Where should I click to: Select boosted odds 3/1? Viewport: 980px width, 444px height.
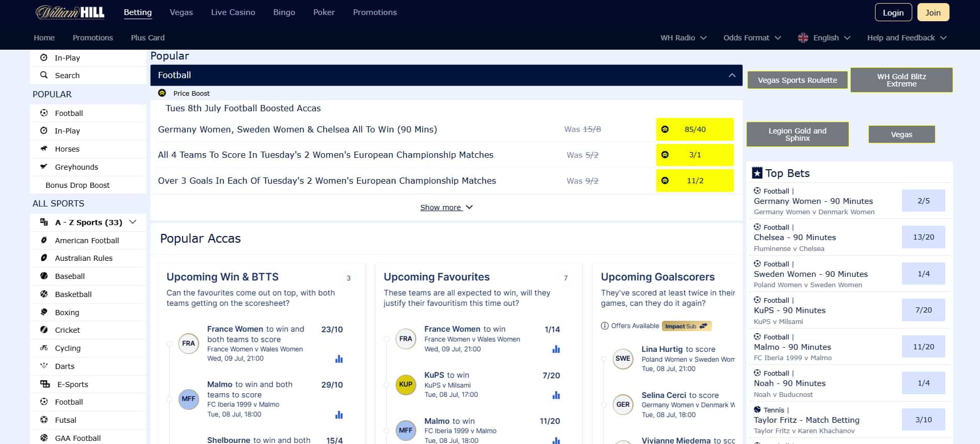(x=695, y=155)
